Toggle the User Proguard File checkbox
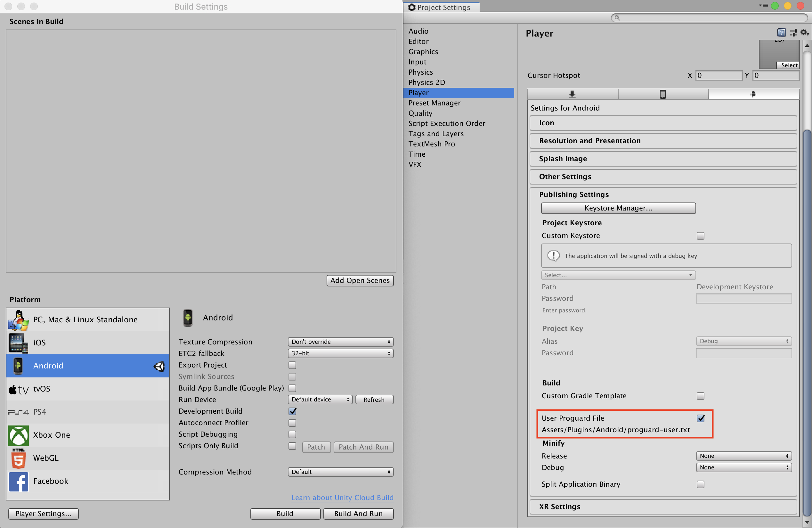 700,418
